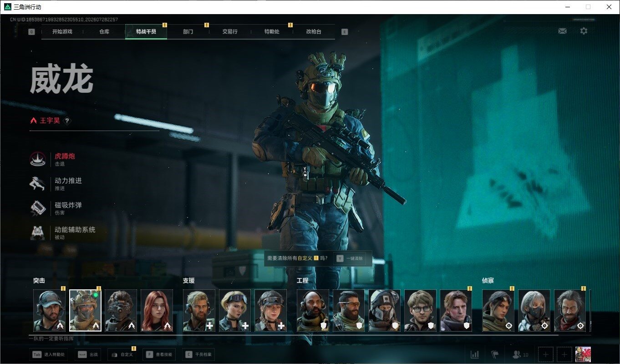Select the assault operator wearing a cap
Image resolution: width=620 pixels, height=364 pixels.
coord(50,310)
